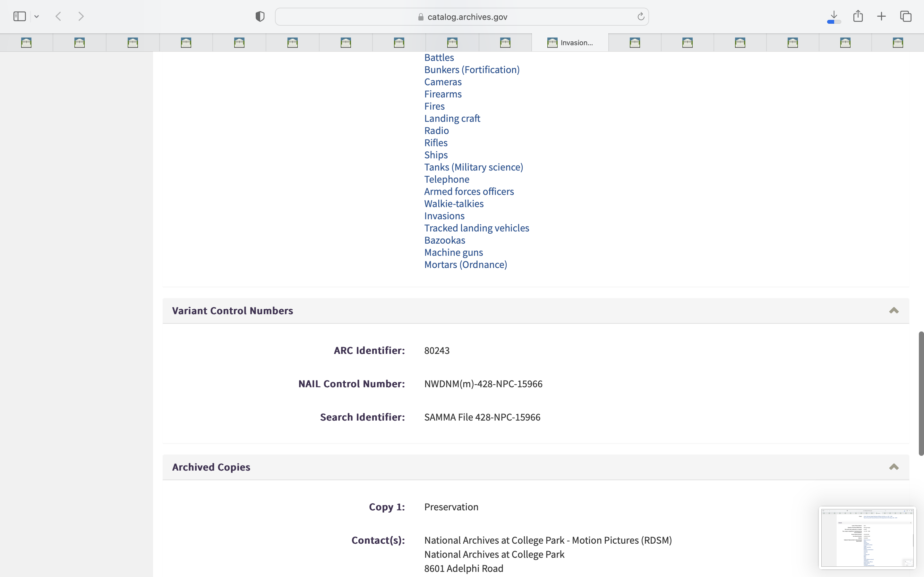Image resolution: width=924 pixels, height=577 pixels.
Task: Click the Bunkers (Fortification) link
Action: click(472, 70)
